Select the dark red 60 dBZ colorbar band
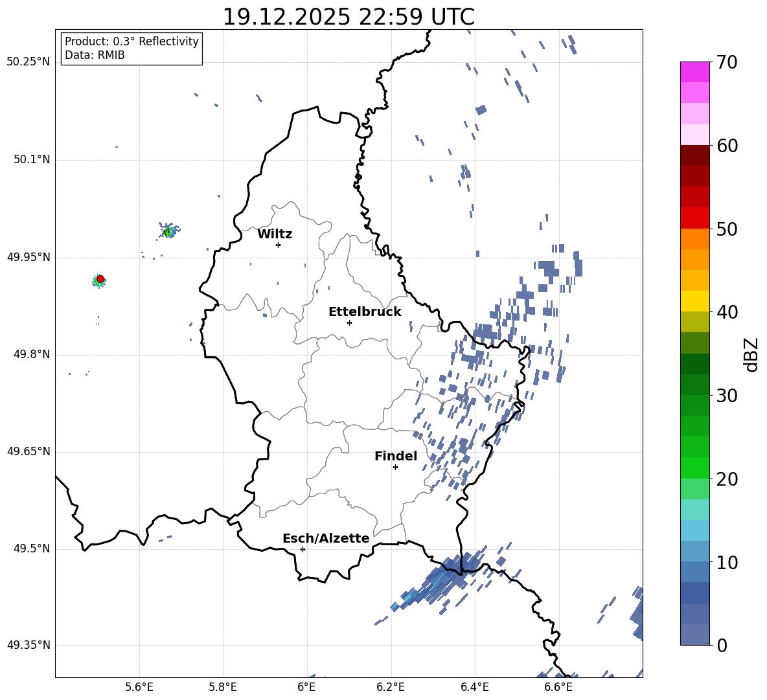This screenshot has width=767, height=700. tap(694, 155)
